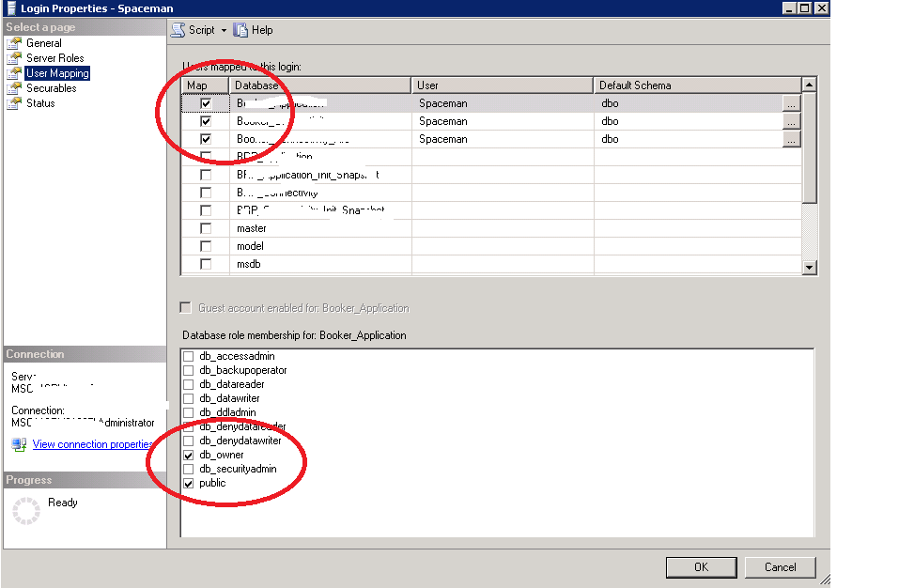
Task: Click the Cancel button
Action: [780, 567]
